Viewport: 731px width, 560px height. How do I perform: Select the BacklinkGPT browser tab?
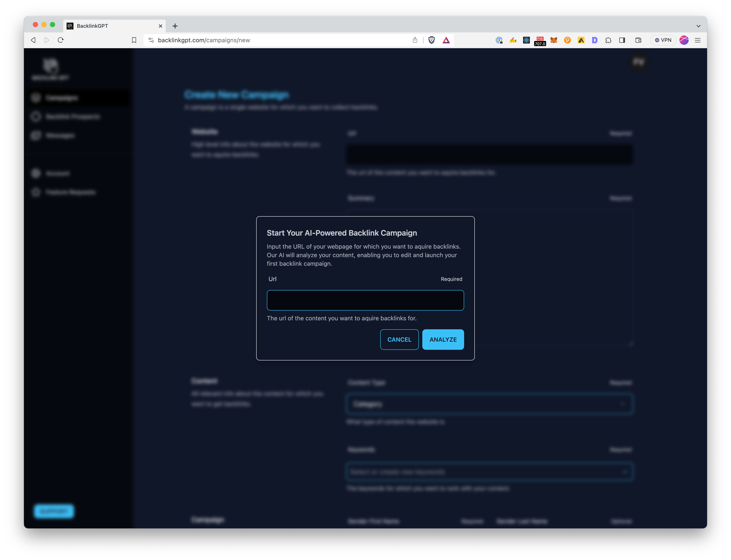pos(110,26)
